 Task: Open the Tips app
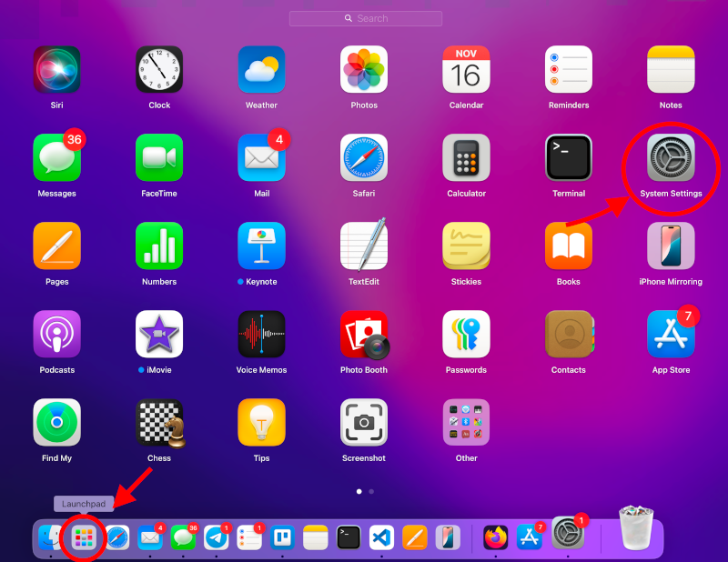[261, 422]
